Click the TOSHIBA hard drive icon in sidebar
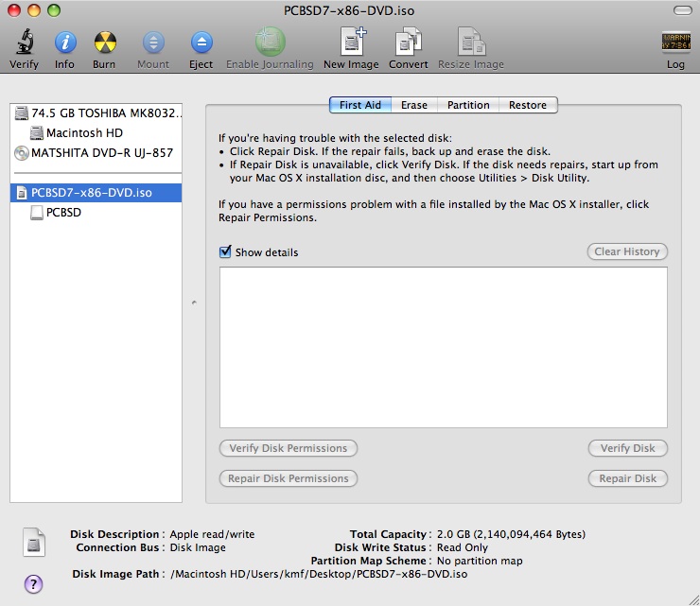This screenshot has height=606, width=700. point(21,113)
